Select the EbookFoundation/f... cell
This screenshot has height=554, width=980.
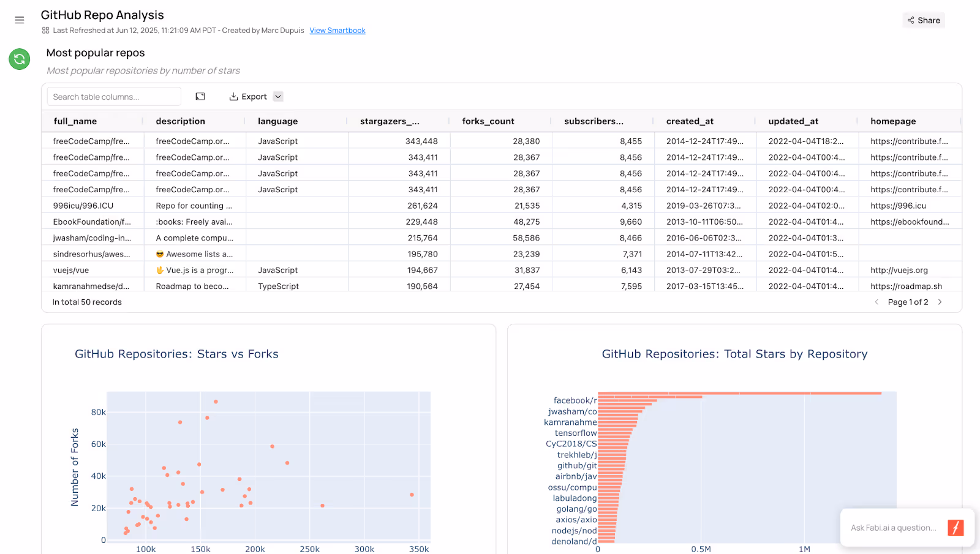92,222
